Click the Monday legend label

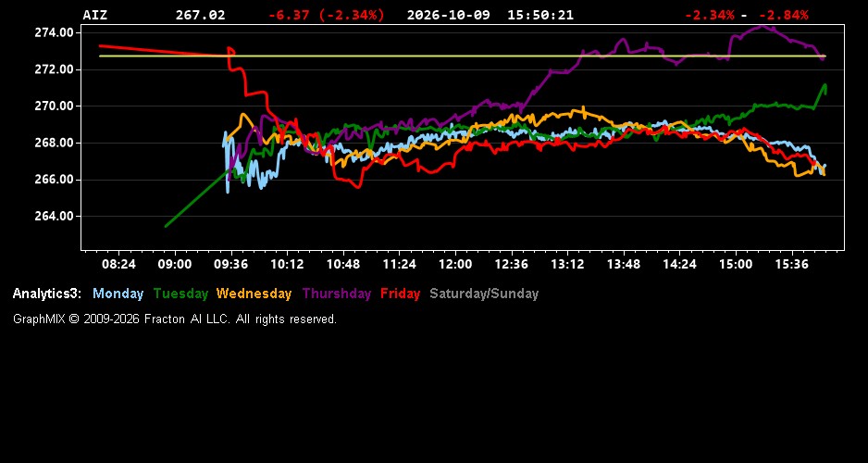(x=118, y=294)
